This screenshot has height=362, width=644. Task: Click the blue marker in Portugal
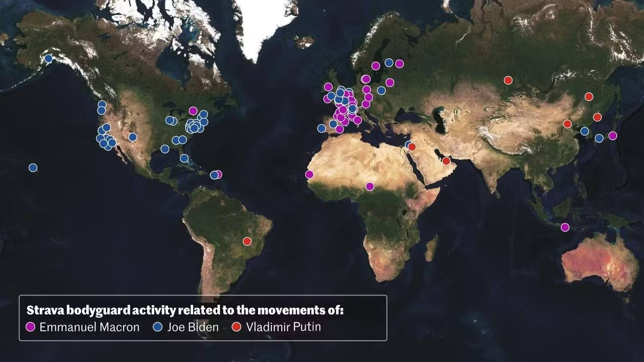[x=321, y=128]
